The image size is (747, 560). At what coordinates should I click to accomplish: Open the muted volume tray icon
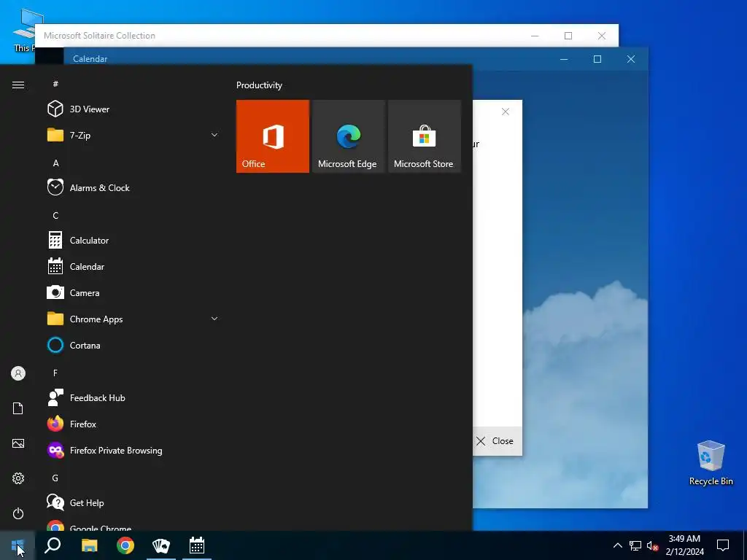(652, 545)
